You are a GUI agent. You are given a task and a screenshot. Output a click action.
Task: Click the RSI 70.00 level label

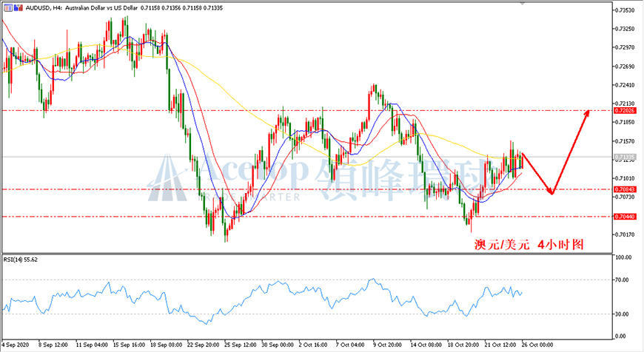(623, 280)
